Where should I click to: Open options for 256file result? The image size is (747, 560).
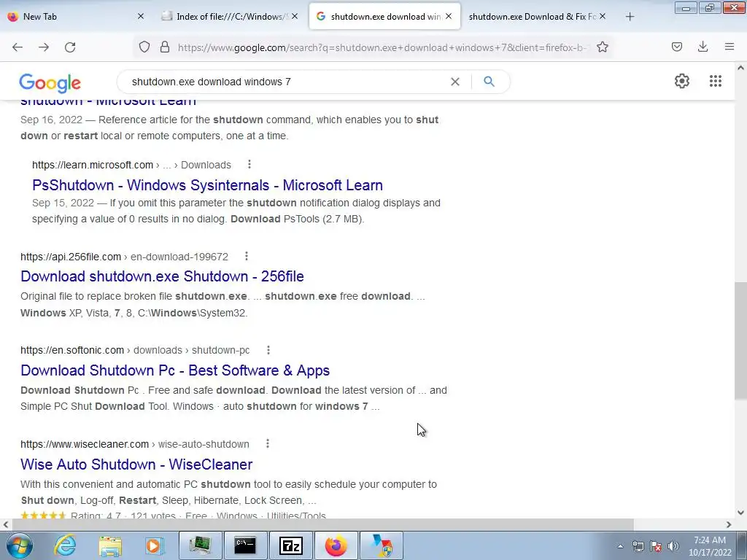(x=247, y=256)
